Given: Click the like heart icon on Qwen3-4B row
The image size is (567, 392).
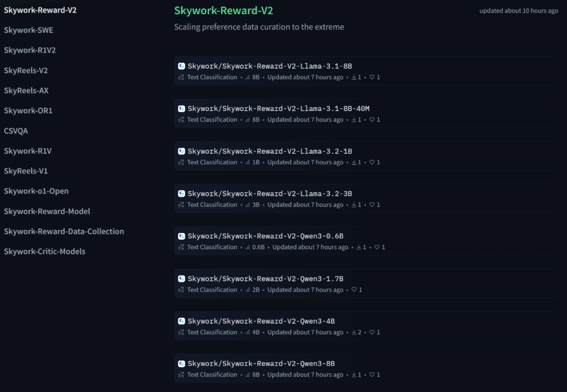Looking at the screenshot, I should (372, 332).
